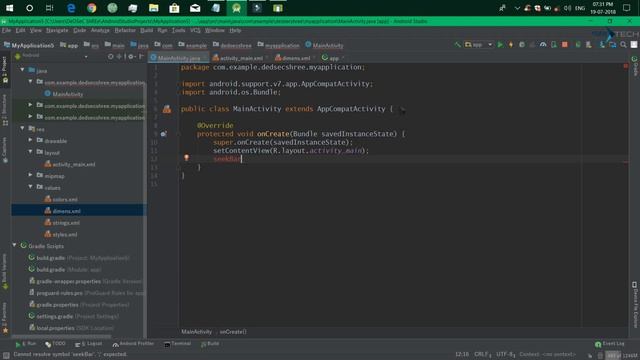Image resolution: width=640 pixels, height=360 pixels.
Task: Toggle the Captures side tool window
Action: pyautogui.click(x=5, y=150)
